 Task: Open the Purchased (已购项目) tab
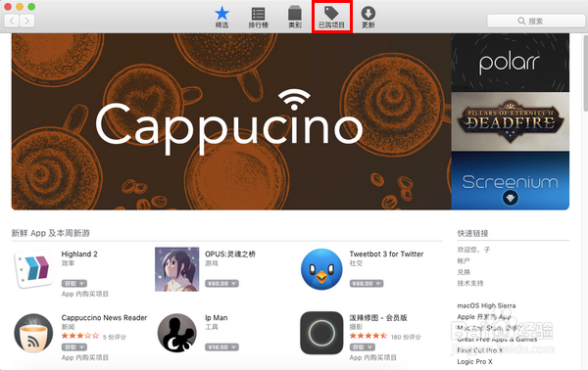pos(331,18)
